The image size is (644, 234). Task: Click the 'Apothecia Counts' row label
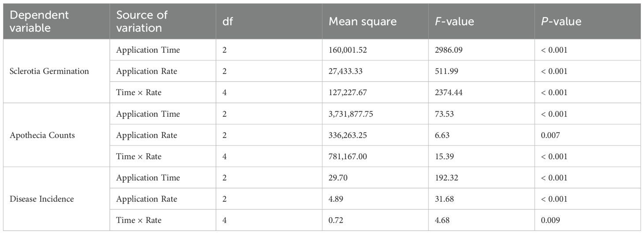pyautogui.click(x=42, y=135)
